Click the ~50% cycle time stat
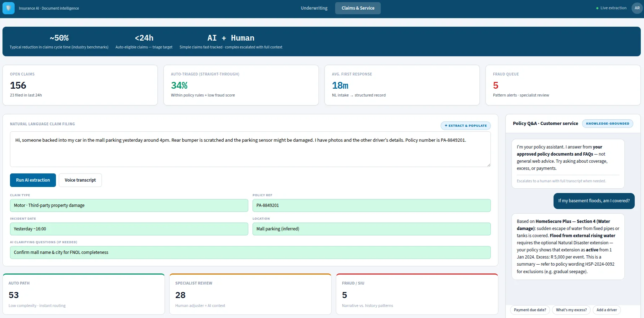Viewport: 644px width, 318px height. click(59, 42)
